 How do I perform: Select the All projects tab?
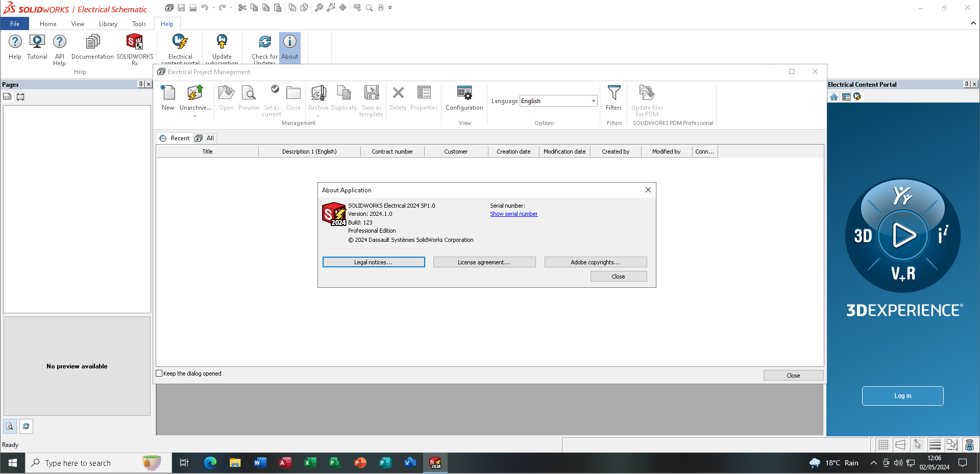pos(205,138)
